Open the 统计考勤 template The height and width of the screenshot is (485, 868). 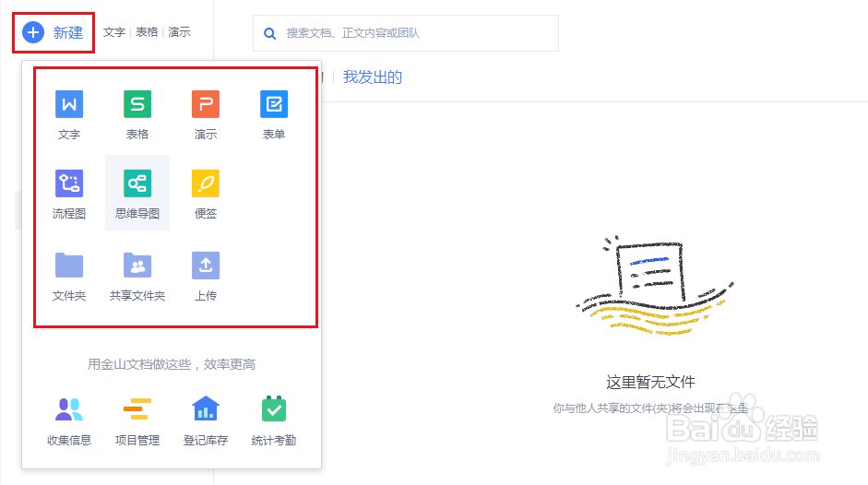point(274,421)
